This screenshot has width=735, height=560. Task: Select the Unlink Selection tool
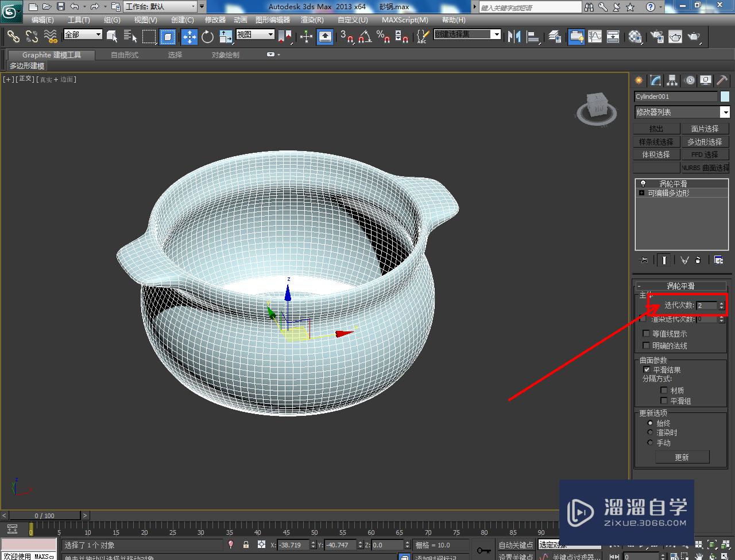(x=32, y=36)
